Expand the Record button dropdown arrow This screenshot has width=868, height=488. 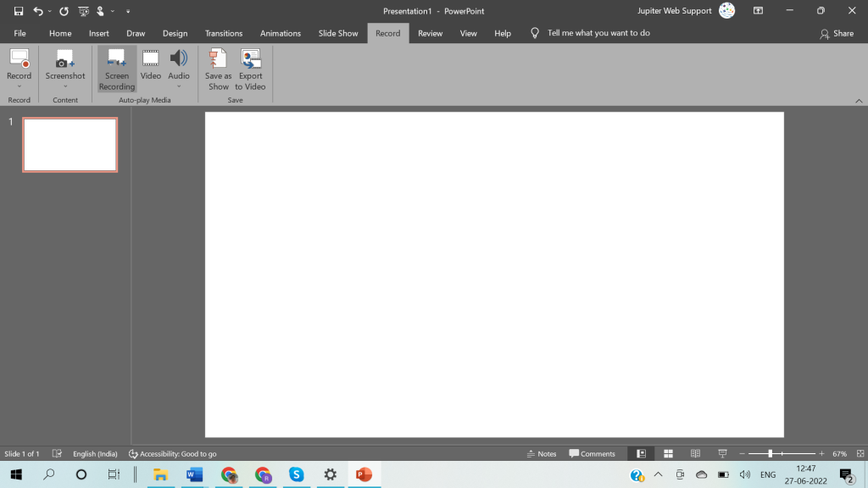click(x=19, y=86)
